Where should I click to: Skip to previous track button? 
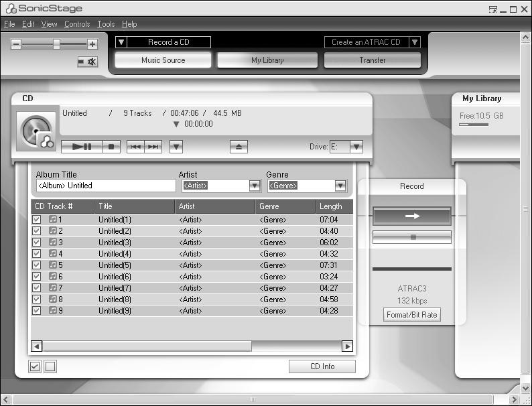pyautogui.click(x=135, y=147)
